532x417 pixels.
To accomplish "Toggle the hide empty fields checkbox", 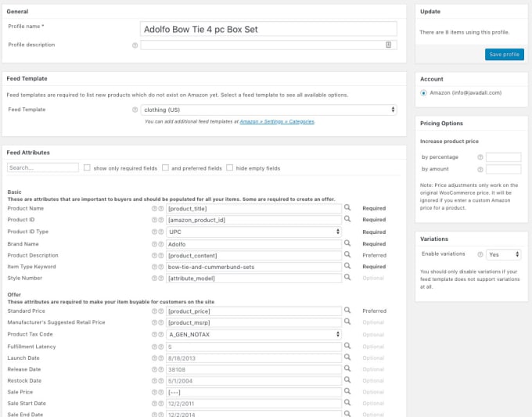I will coord(230,167).
